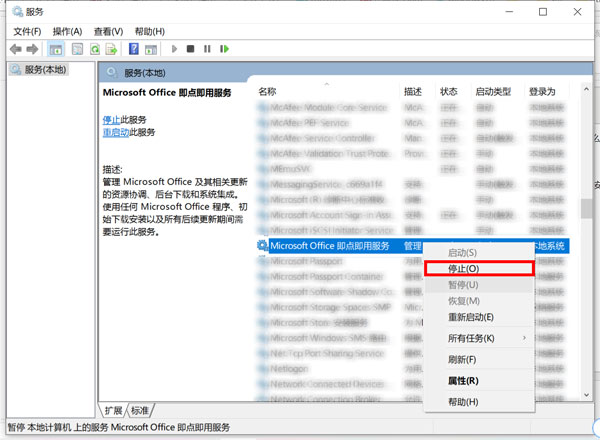Restart service with toolbar restart icon
Viewport: 600px width, 440px height.
[x=224, y=49]
